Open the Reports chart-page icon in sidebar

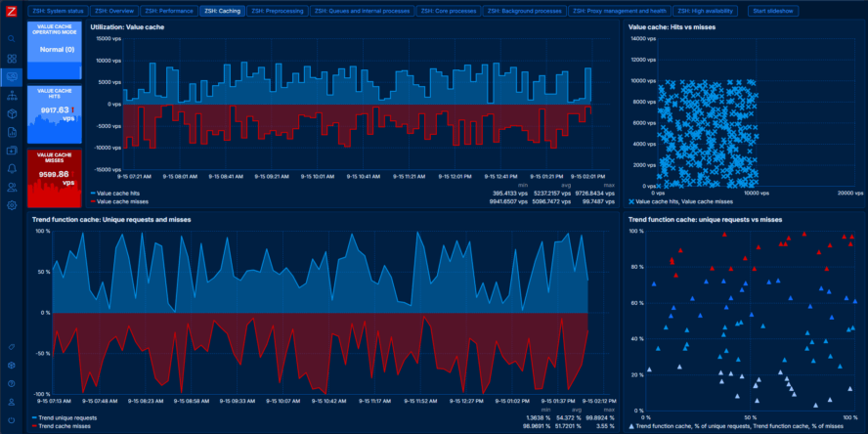[12, 132]
